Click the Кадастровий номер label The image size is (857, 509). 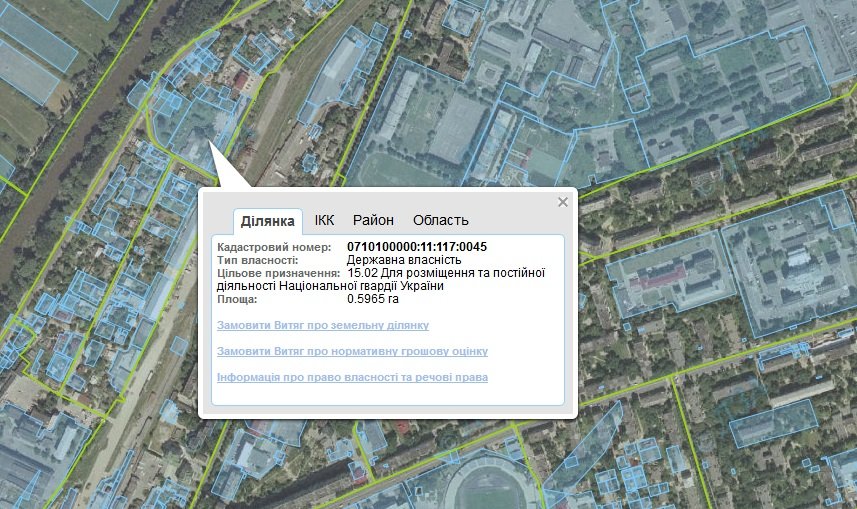[275, 247]
